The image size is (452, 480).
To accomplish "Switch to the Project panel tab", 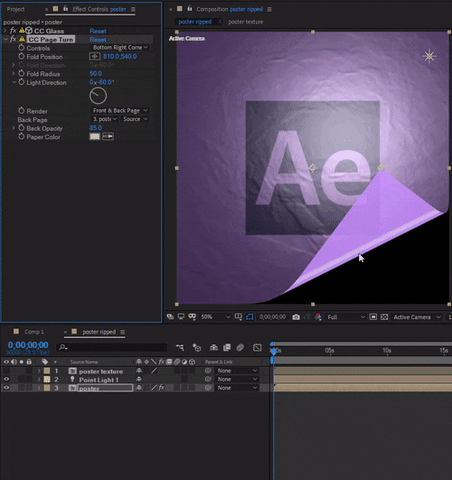I will tap(16, 9).
